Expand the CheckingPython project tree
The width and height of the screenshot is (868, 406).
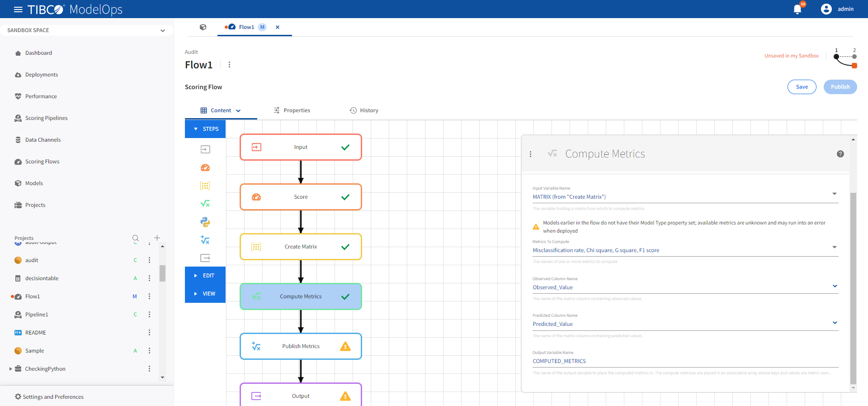[10, 369]
